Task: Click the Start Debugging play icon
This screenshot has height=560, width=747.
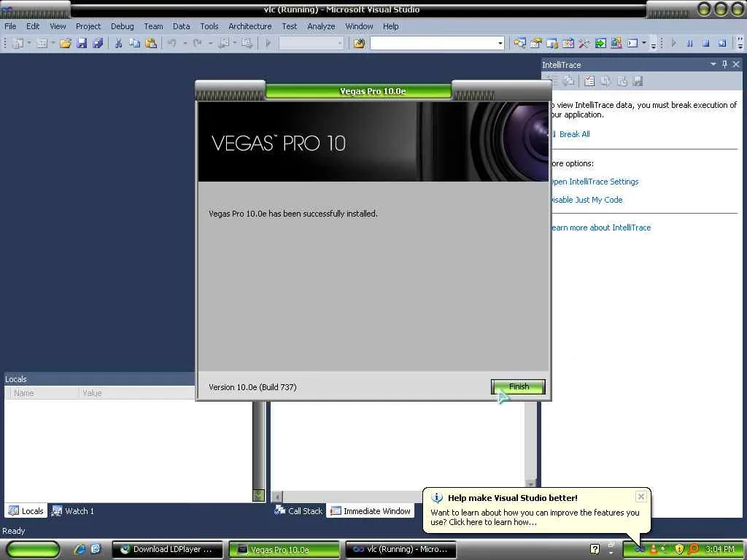Action: coord(268,43)
